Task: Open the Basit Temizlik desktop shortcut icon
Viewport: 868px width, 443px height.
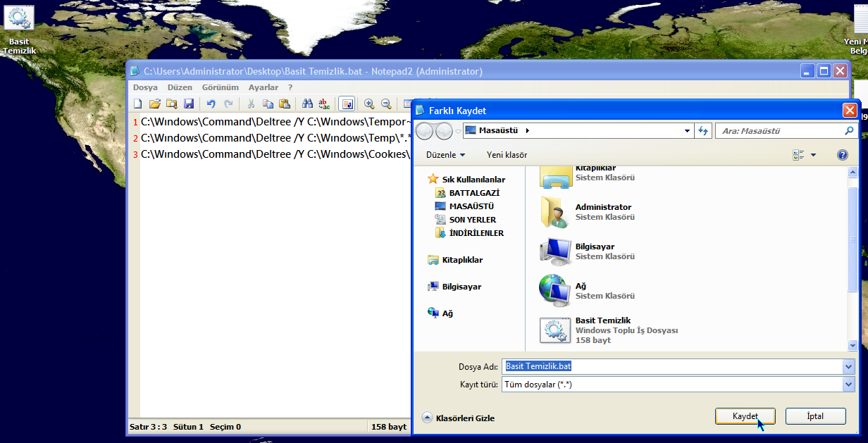Action: tap(19, 30)
